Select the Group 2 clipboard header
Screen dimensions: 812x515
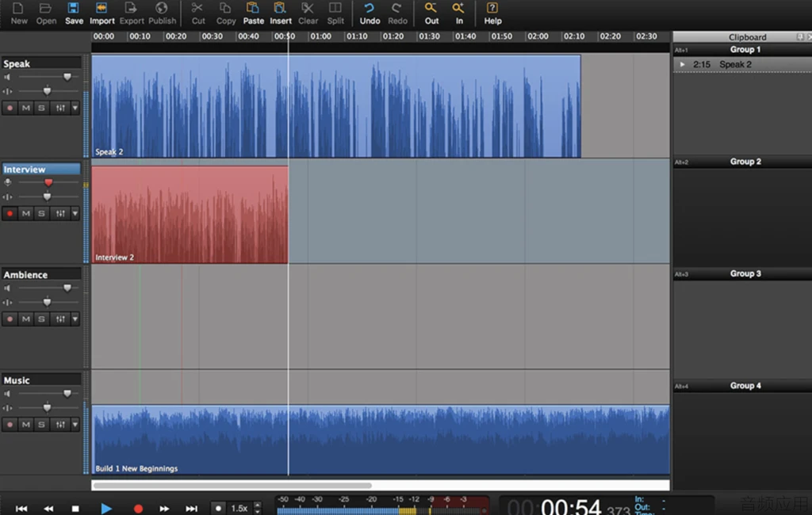(x=745, y=162)
